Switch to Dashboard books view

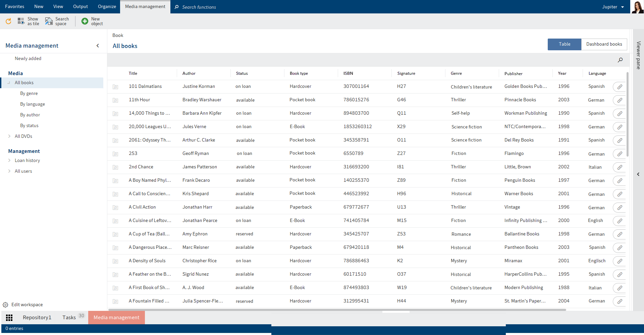[604, 44]
